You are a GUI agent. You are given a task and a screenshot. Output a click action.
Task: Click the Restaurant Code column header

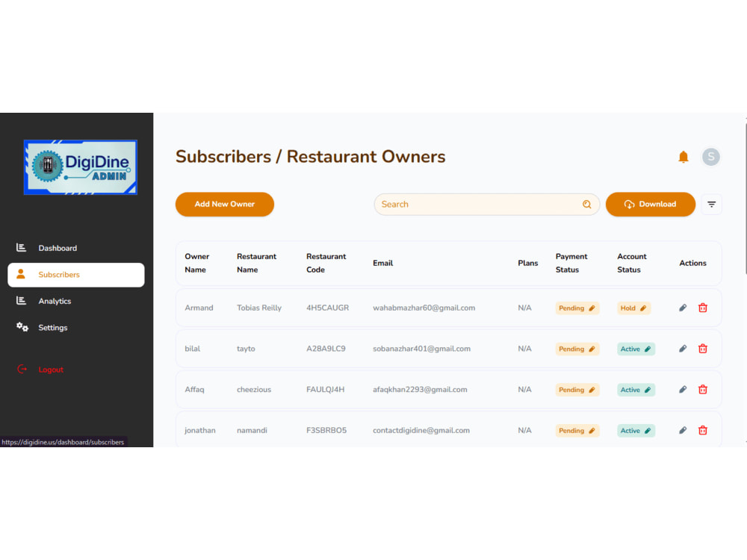click(326, 263)
